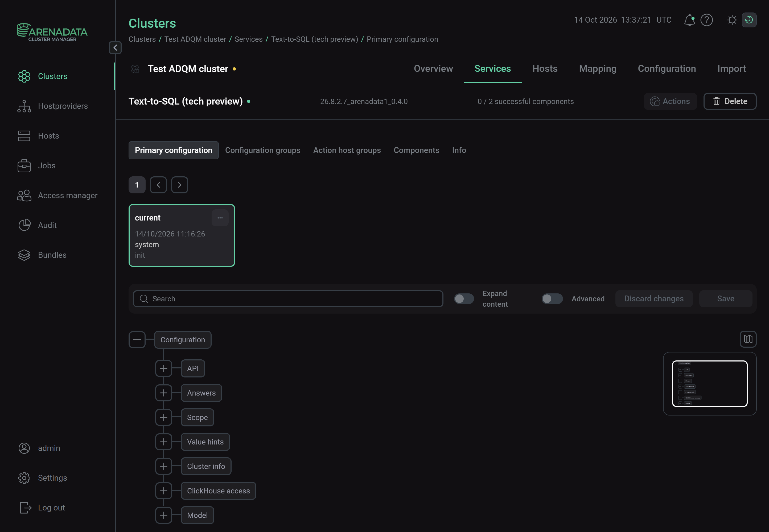The height and width of the screenshot is (532, 769).
Task: Open the help question mark icon
Action: tap(707, 20)
